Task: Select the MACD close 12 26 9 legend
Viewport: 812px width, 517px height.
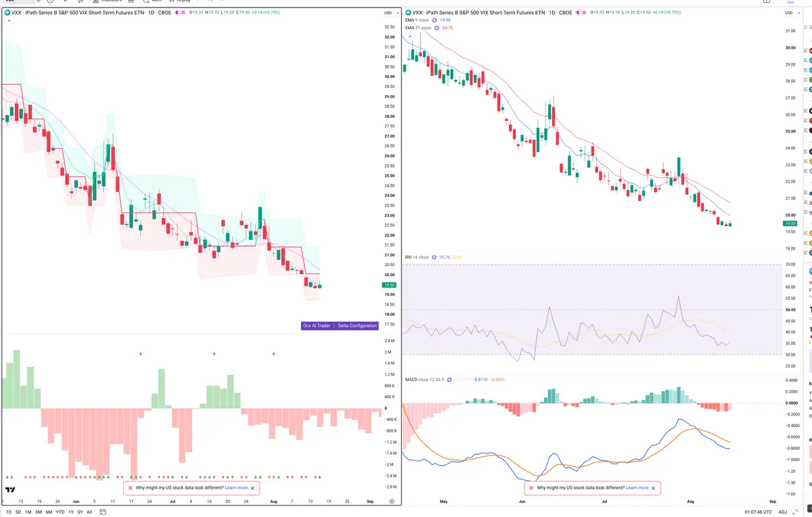Action: 425,379
